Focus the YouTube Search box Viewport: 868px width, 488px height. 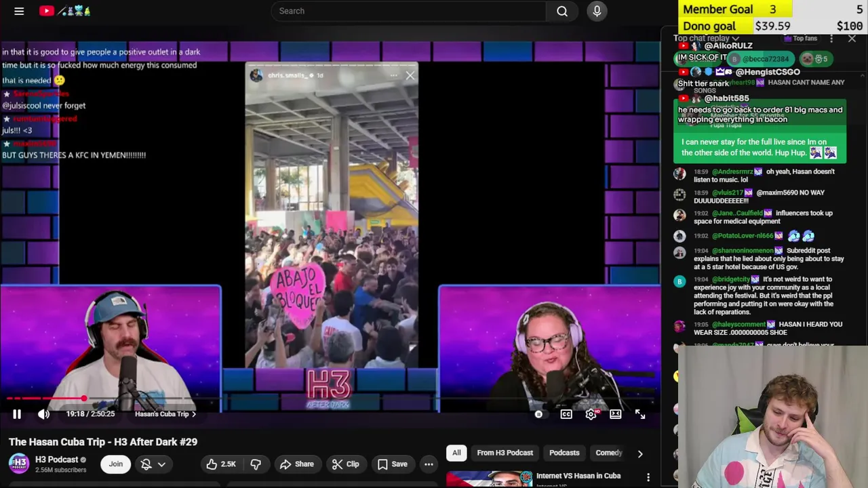pyautogui.click(x=408, y=11)
